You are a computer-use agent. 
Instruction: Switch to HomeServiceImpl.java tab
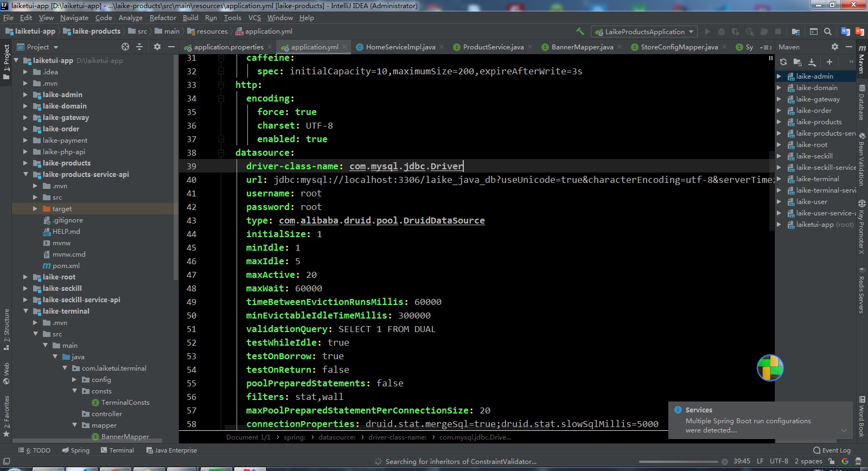[400, 47]
